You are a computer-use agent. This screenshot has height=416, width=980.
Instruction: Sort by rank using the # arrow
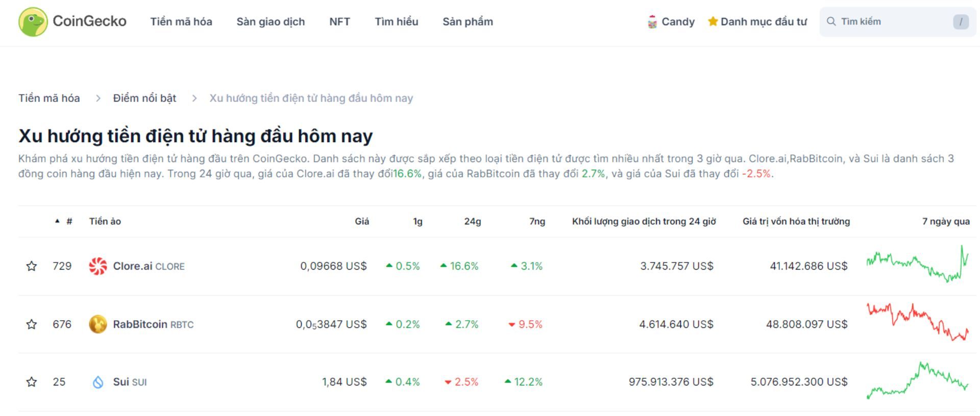pyautogui.click(x=64, y=221)
